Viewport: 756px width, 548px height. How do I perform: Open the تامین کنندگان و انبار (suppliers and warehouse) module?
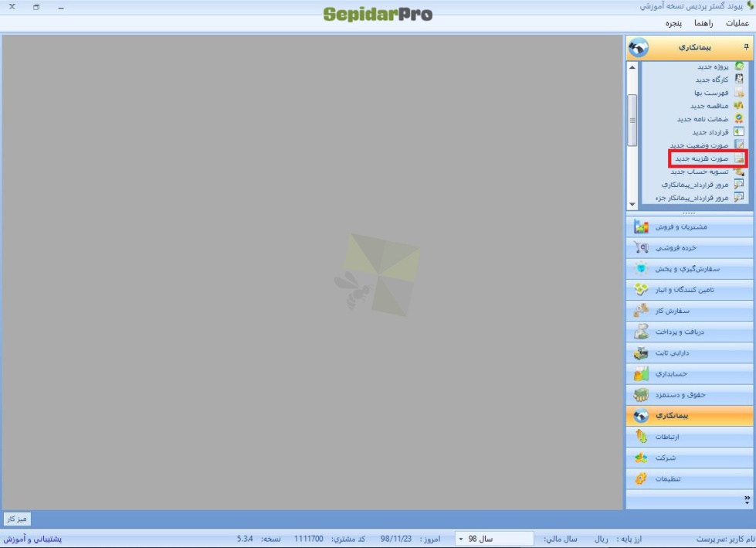(x=689, y=289)
